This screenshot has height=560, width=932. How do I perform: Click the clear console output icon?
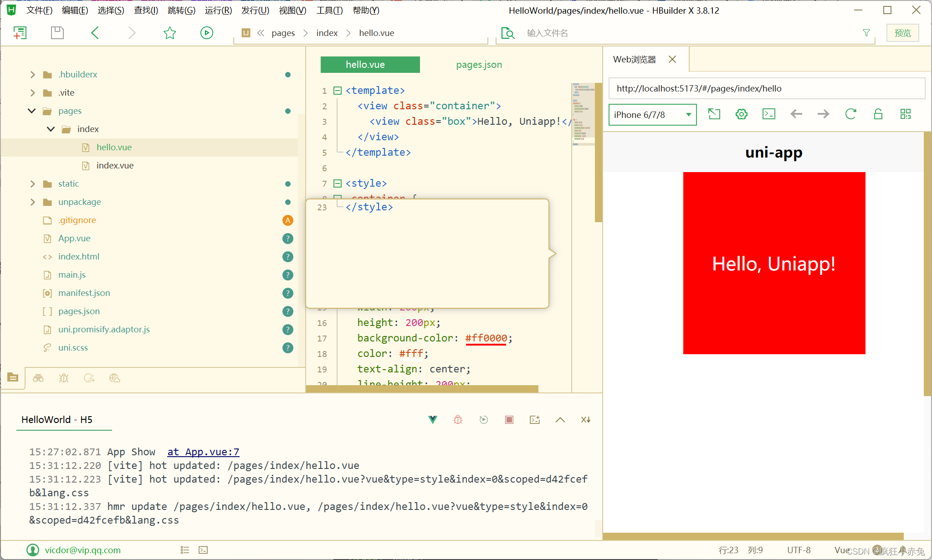coord(586,420)
